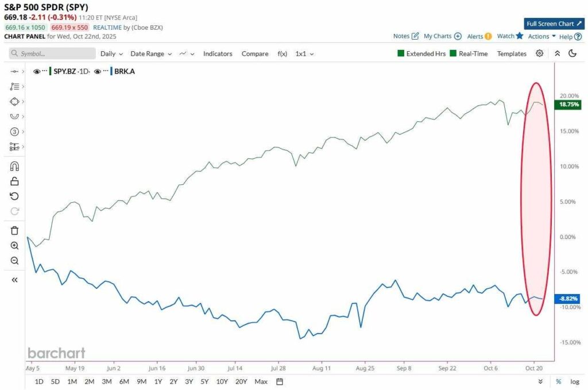Toggle Extended Hrs checkbox

pos(401,53)
